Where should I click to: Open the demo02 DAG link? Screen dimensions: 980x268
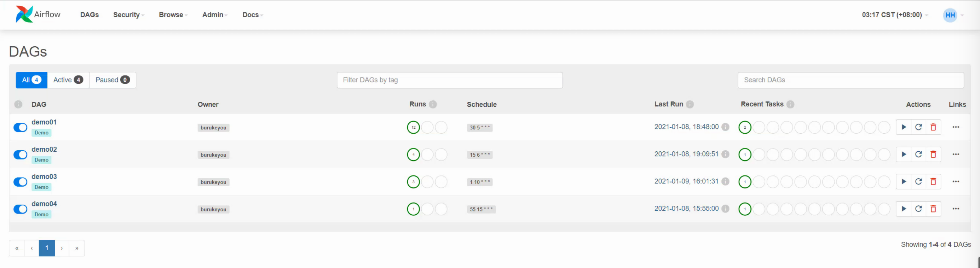tap(44, 150)
